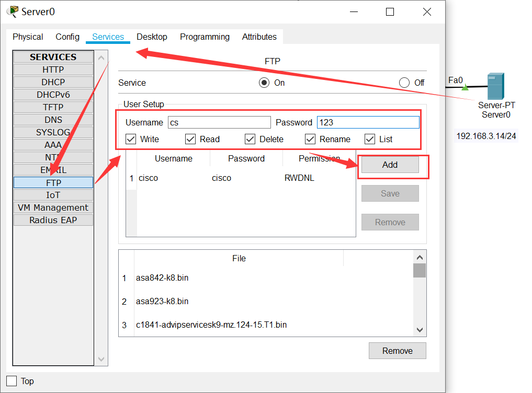Turn the FTP service Off
The image size is (532, 393).
[404, 83]
